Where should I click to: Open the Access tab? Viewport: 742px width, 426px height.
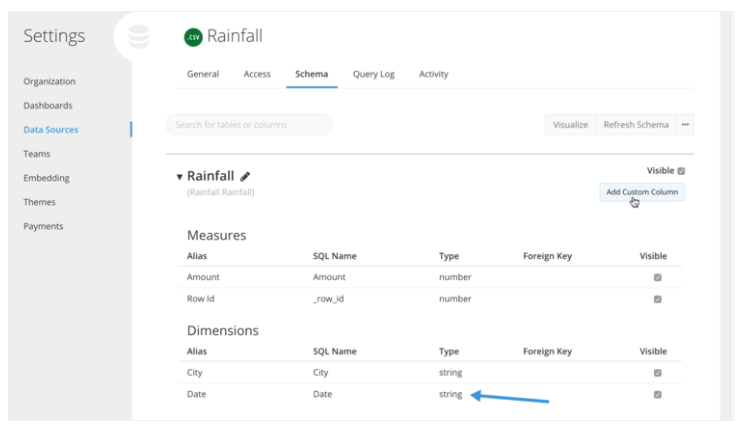(257, 74)
